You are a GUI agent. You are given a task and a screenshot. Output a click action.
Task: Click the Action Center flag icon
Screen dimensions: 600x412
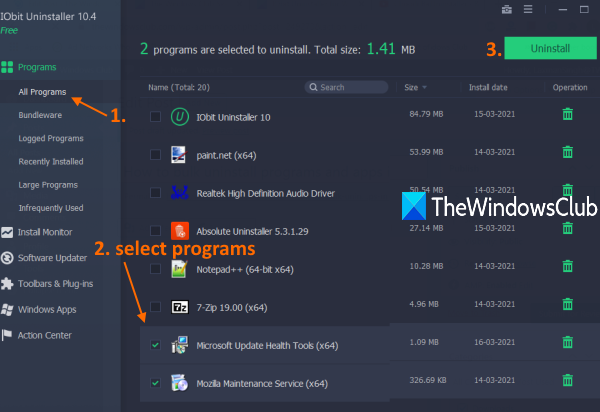7,335
